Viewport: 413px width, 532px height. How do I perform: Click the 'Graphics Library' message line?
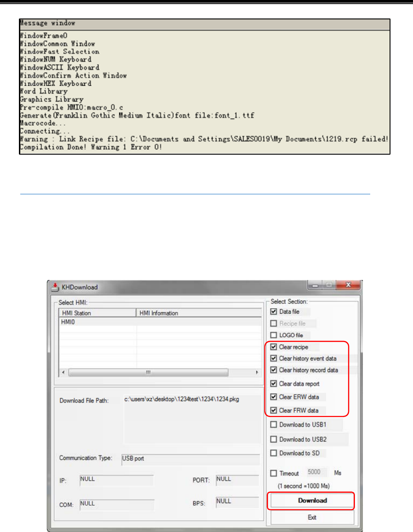51,99
